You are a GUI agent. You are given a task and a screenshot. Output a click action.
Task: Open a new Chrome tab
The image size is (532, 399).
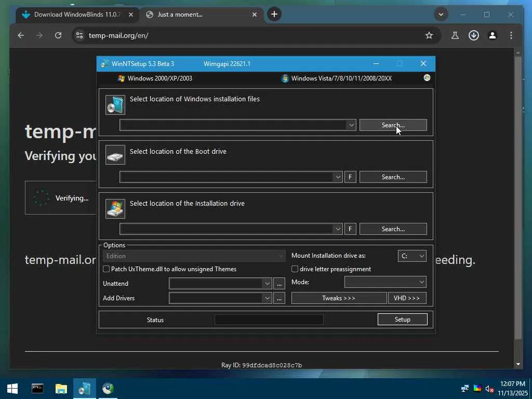point(274,14)
